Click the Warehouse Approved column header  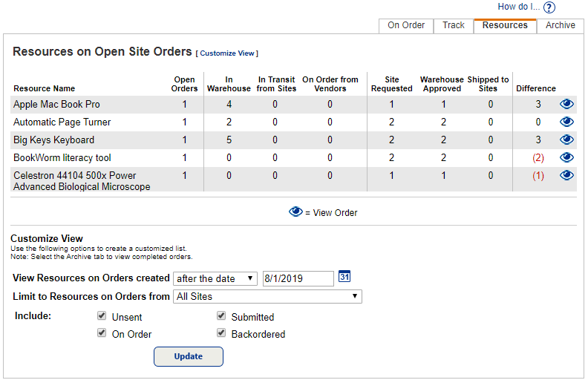coord(442,84)
